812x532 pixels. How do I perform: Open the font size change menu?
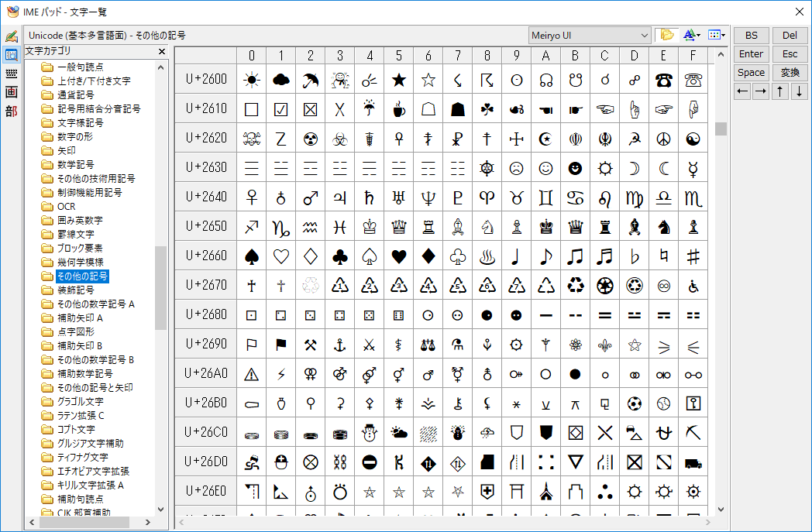[691, 36]
